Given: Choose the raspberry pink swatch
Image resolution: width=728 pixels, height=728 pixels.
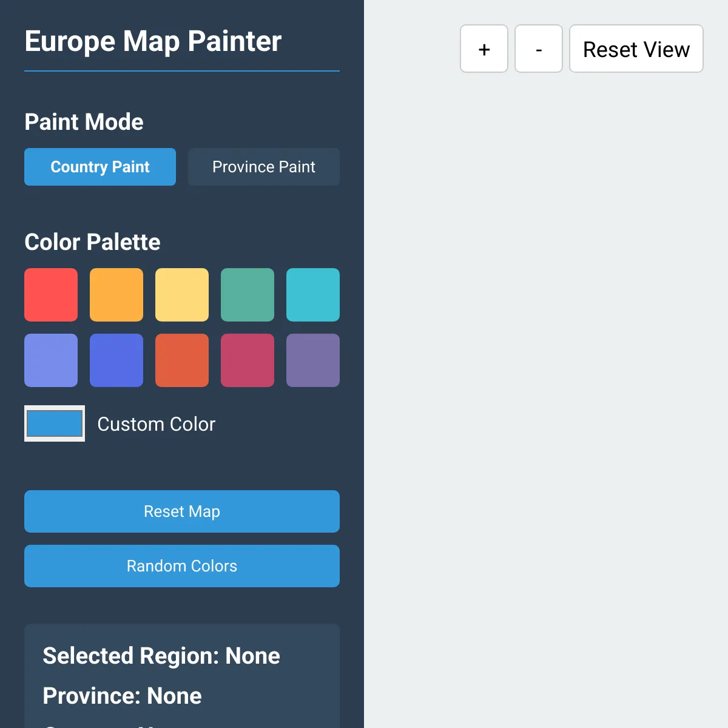Looking at the screenshot, I should (248, 360).
